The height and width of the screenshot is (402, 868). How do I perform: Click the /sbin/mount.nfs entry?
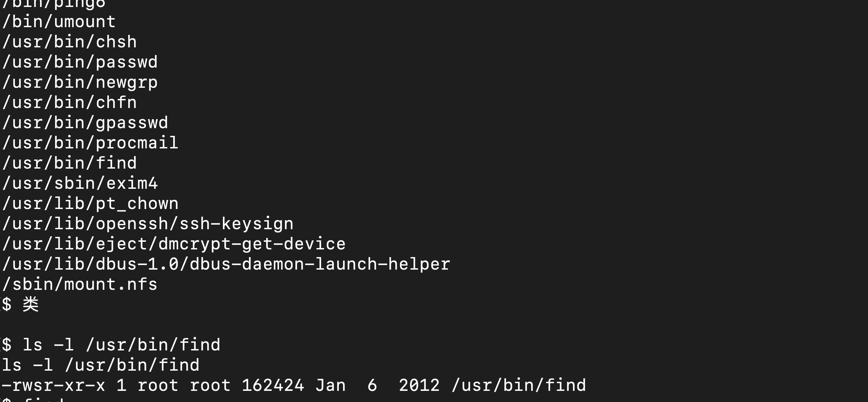click(80, 285)
